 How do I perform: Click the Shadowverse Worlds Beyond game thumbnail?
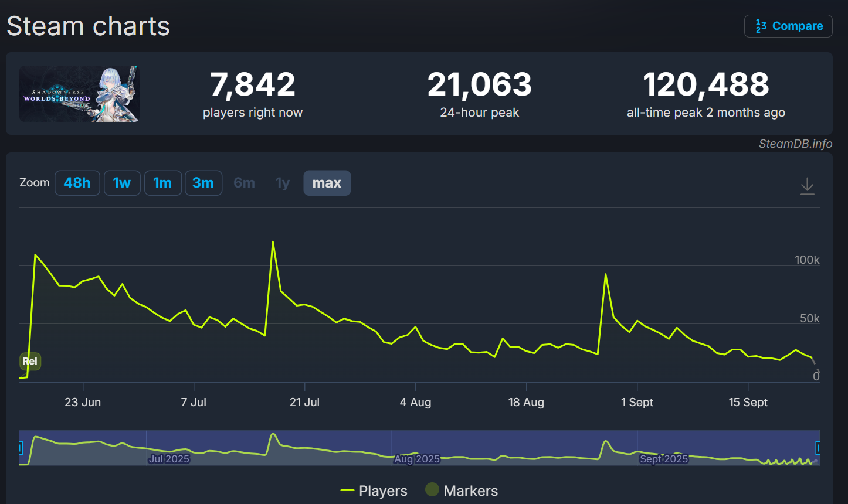(79, 94)
